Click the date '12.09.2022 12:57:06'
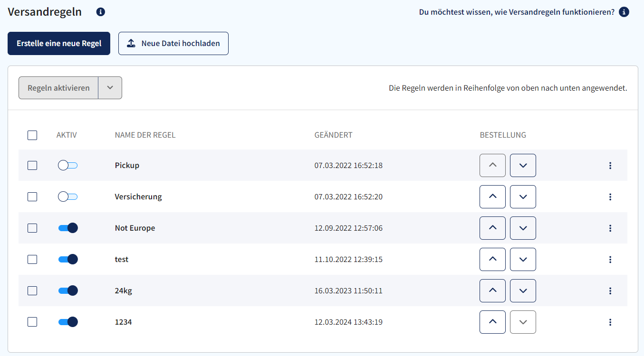 click(348, 228)
